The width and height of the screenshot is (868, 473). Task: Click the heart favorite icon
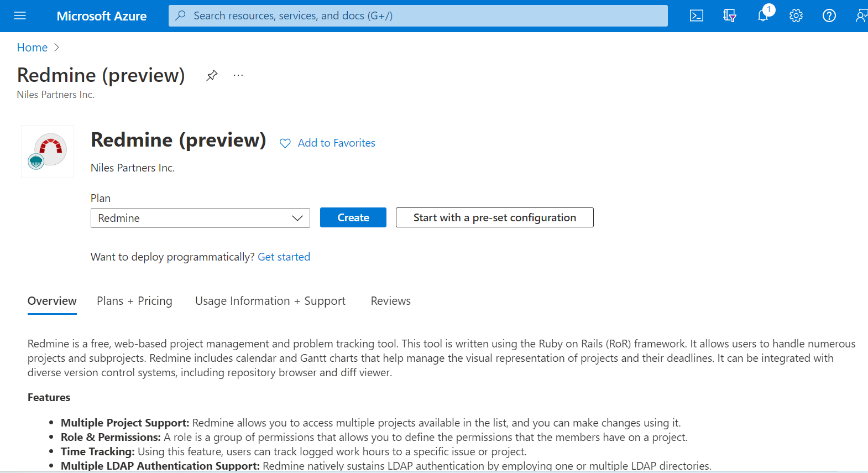tap(285, 143)
